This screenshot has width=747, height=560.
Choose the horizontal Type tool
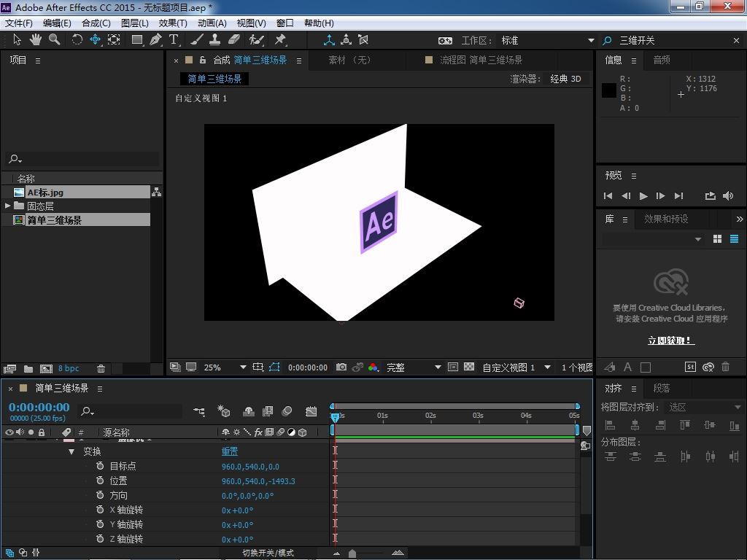click(174, 40)
